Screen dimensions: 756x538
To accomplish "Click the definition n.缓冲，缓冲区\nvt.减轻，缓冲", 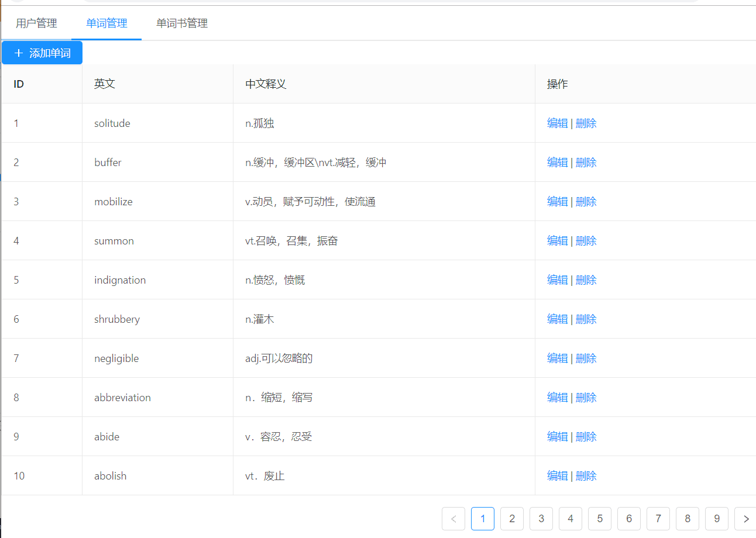I will tap(316, 163).
